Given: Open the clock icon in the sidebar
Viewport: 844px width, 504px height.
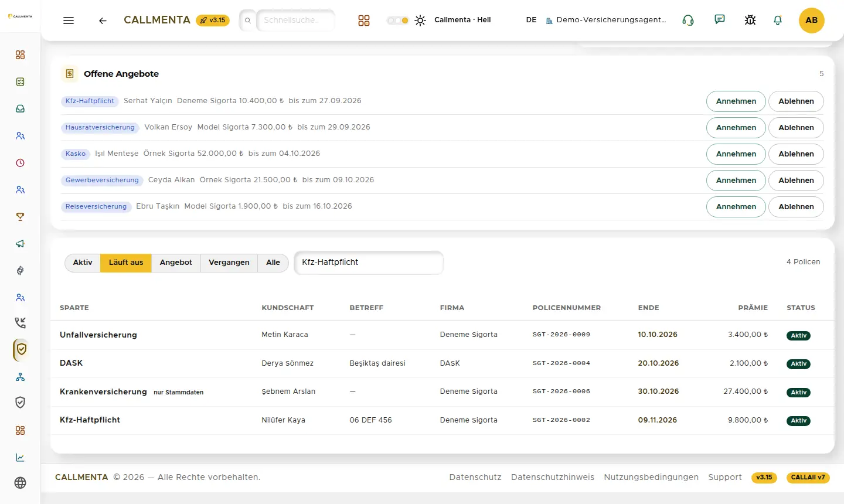Looking at the screenshot, I should 21,163.
